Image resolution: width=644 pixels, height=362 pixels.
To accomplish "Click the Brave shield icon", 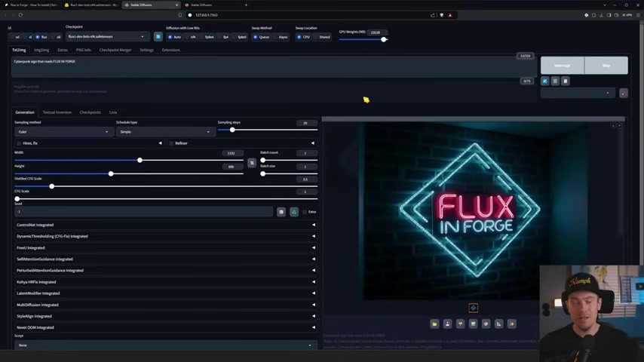I will click(441, 15).
